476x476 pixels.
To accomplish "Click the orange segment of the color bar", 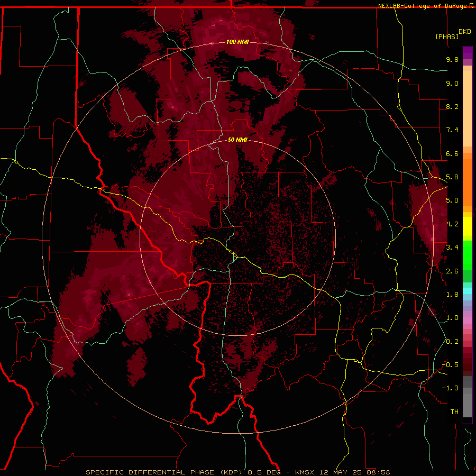I will coord(467,182).
